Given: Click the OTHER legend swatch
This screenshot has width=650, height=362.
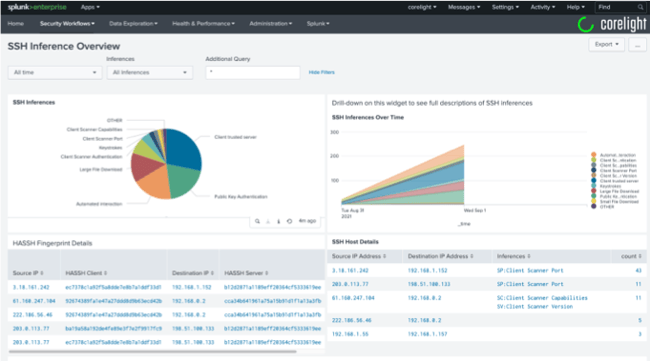Looking at the screenshot, I should (594, 207).
